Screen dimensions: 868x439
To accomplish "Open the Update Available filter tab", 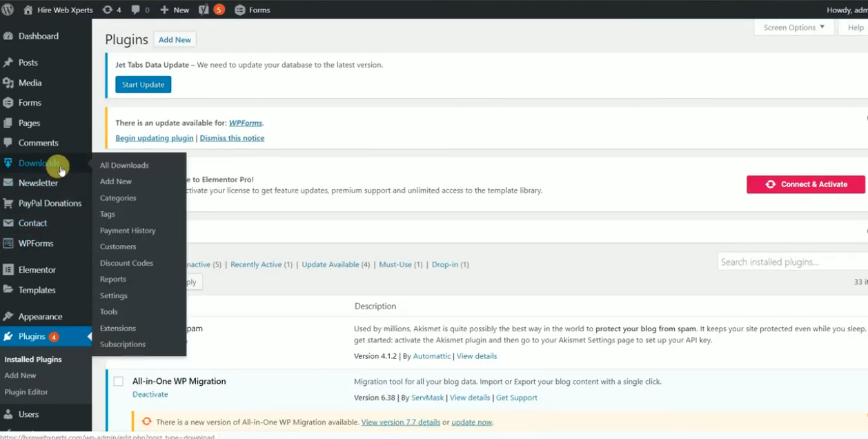I will (331, 264).
